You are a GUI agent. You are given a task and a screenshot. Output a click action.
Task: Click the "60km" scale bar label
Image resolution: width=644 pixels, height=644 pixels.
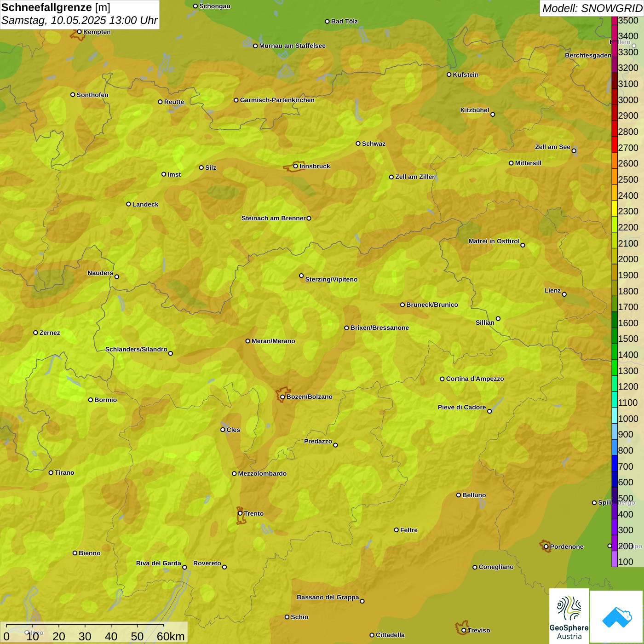click(171, 636)
